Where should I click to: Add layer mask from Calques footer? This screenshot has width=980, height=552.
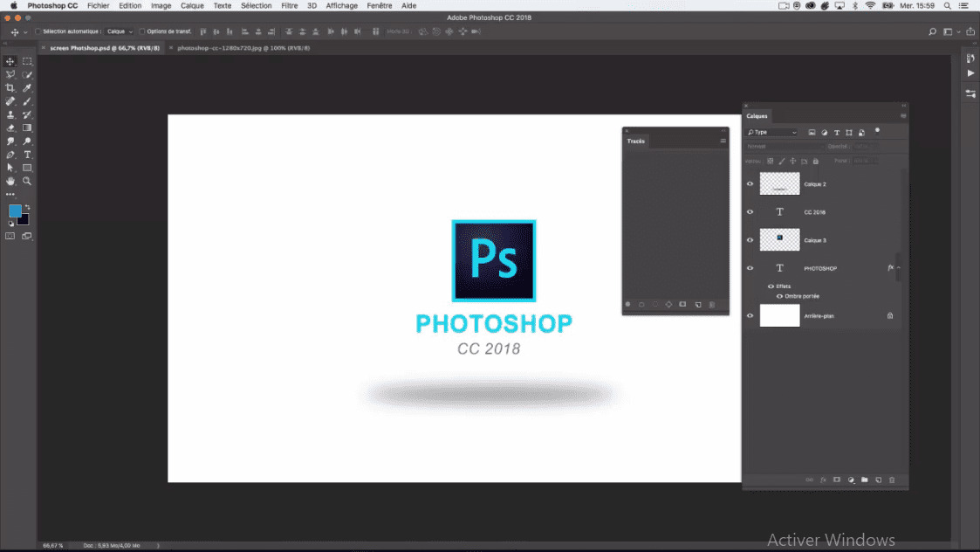click(837, 480)
